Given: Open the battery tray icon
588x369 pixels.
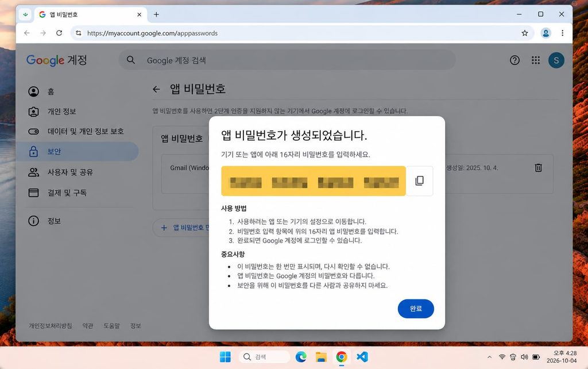Looking at the screenshot, I should click(x=536, y=357).
